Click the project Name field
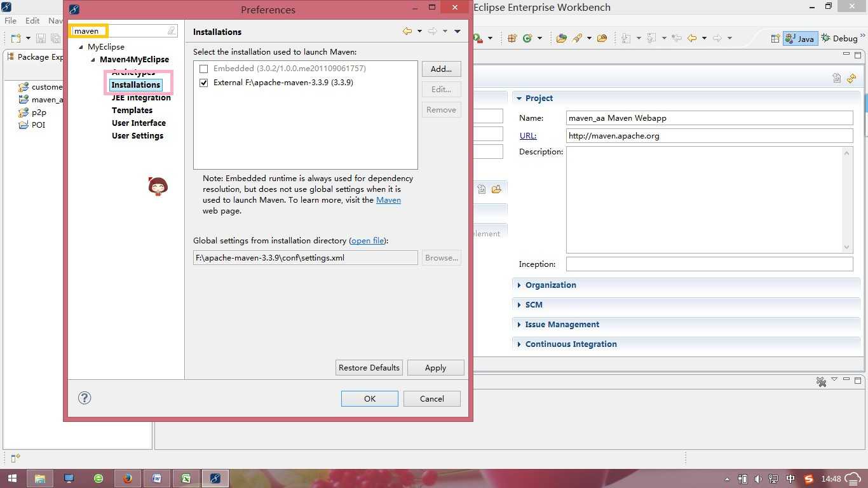868x488 pixels. 709,118
